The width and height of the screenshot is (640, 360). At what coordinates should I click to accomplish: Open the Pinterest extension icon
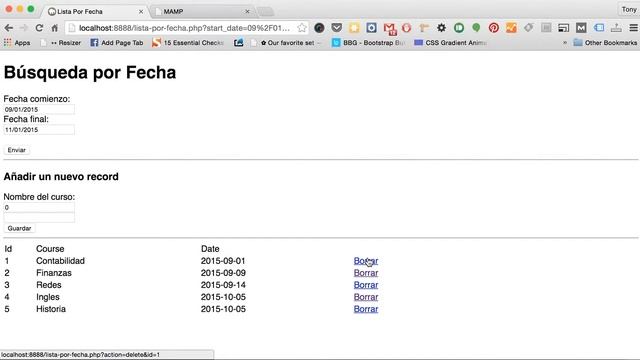click(x=493, y=28)
